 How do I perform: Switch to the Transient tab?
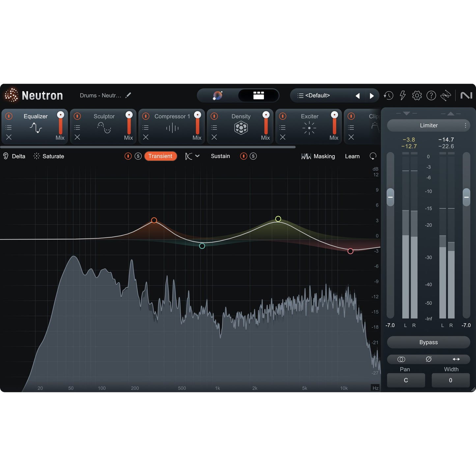(x=161, y=156)
